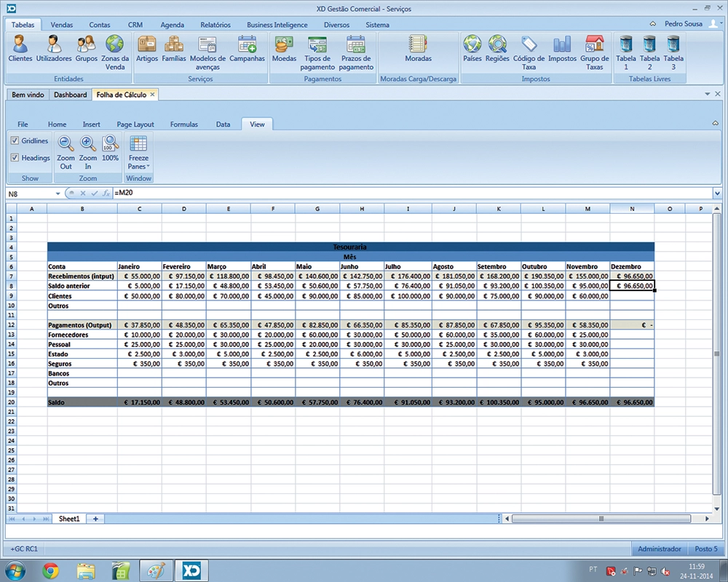728x582 pixels.
Task: Click the Artigos services icon
Action: 146,45
